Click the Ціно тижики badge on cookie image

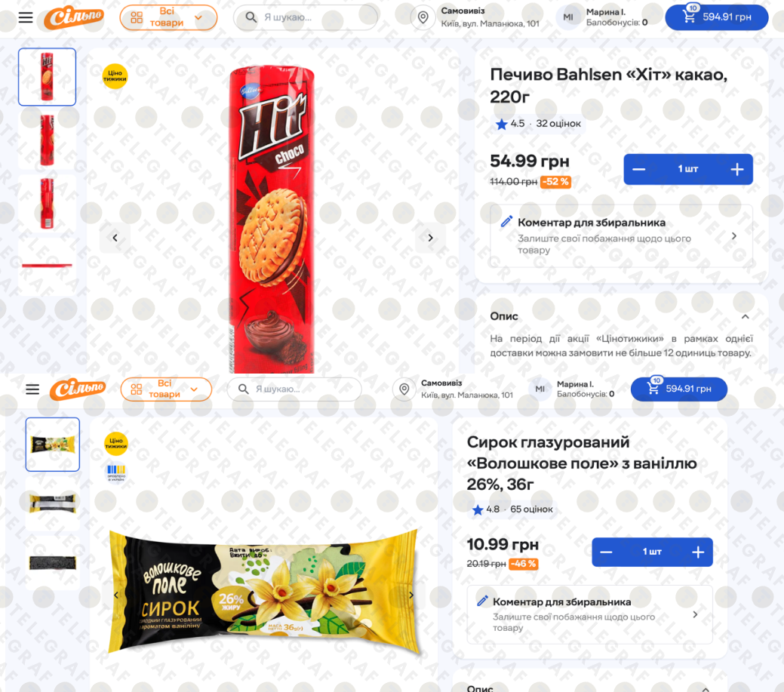click(115, 76)
